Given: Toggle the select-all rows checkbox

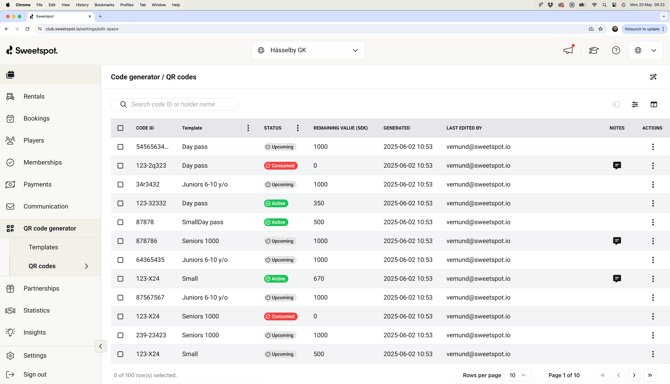Looking at the screenshot, I should (x=120, y=128).
